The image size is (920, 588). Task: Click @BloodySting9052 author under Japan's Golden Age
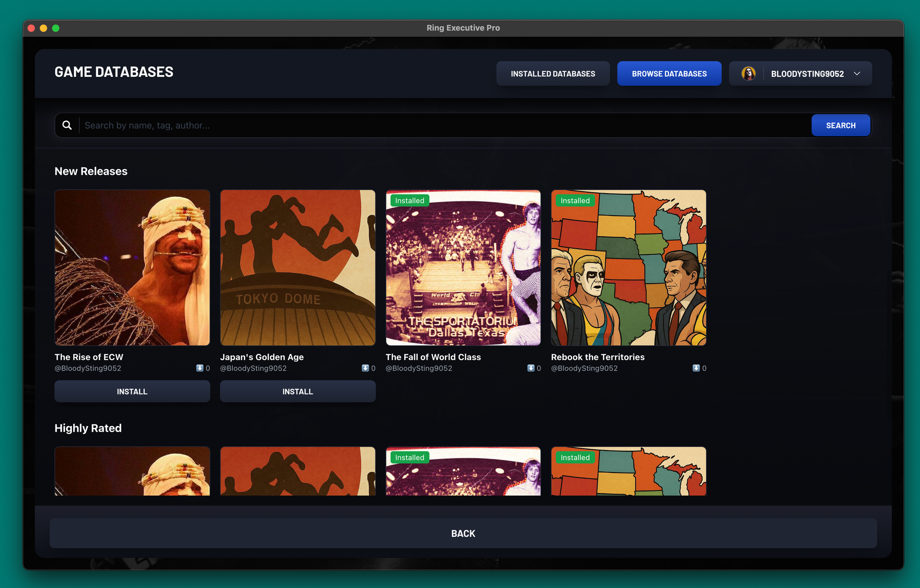click(253, 368)
